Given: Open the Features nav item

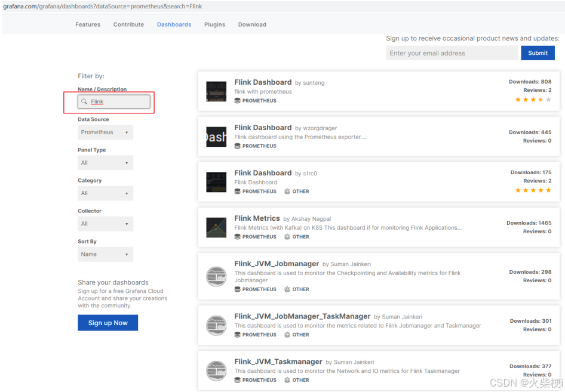Looking at the screenshot, I should [x=88, y=24].
